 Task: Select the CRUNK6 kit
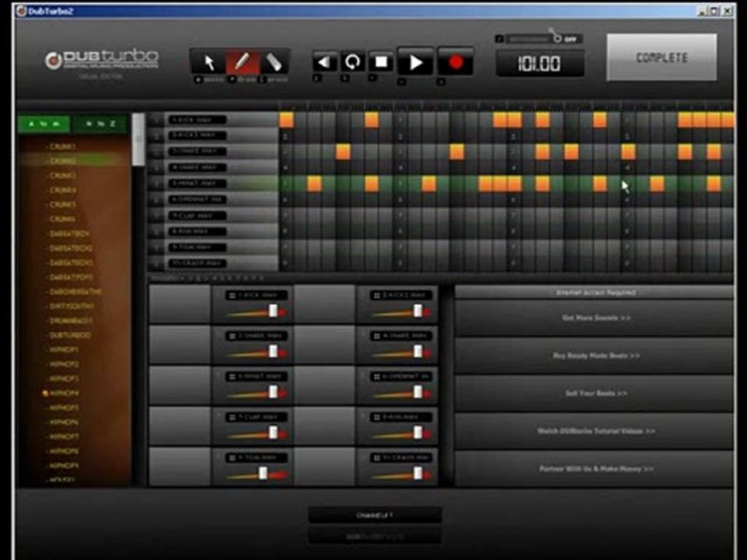[62, 219]
